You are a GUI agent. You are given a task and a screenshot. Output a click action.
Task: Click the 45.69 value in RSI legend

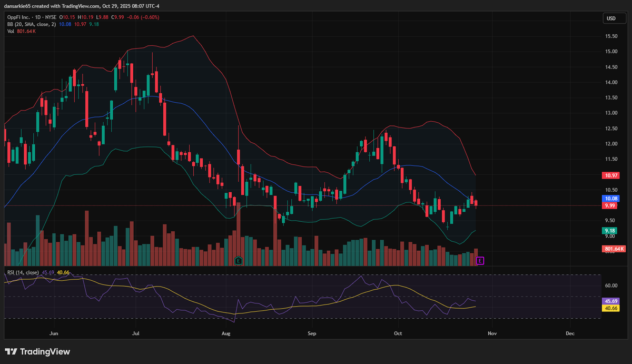point(49,272)
